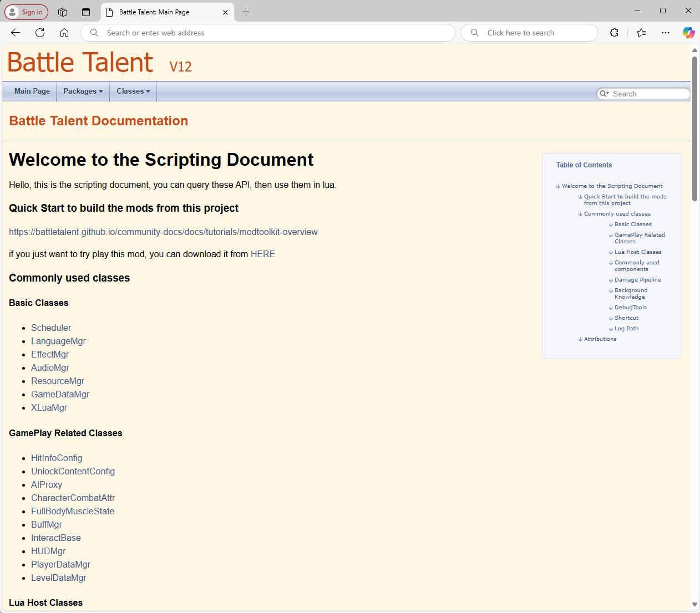
Task: Click the vertical page scrollbar thumb
Action: [x=694, y=129]
